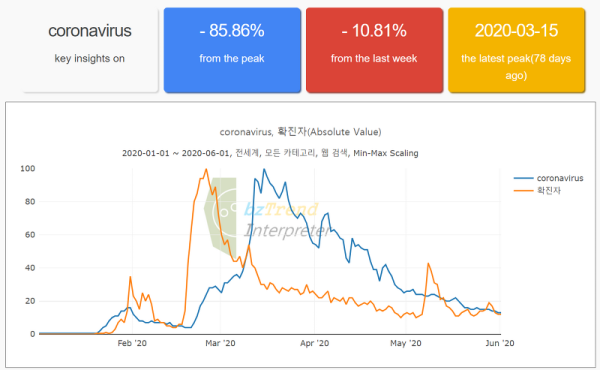Screen dimensions: 600x370
Task: Click the Jun '20 x-axis label
Action: coord(499,343)
